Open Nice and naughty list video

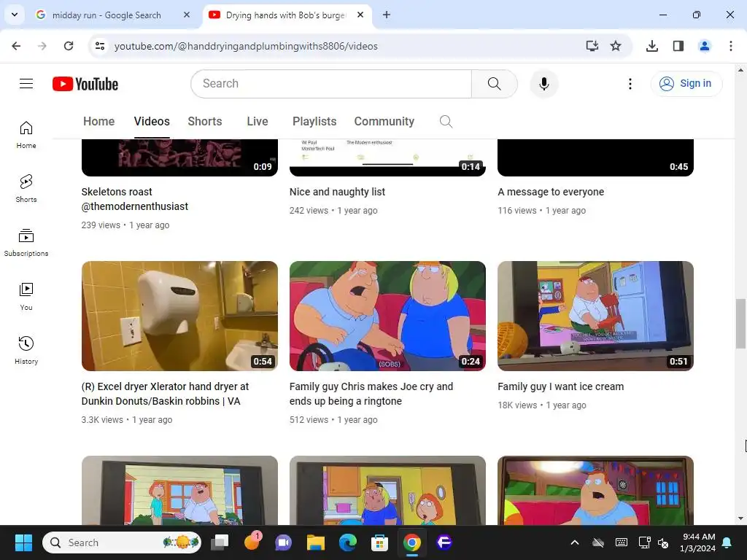(x=337, y=192)
